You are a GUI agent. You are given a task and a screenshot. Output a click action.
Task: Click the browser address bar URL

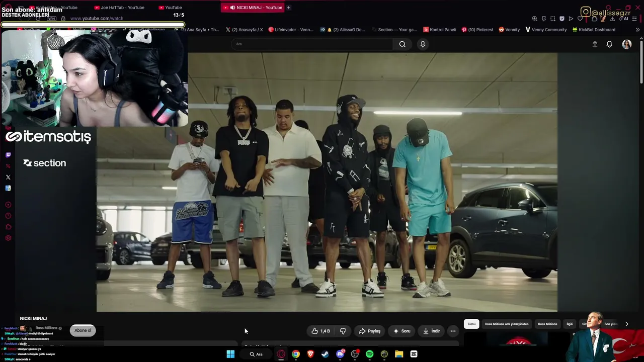pos(97,19)
